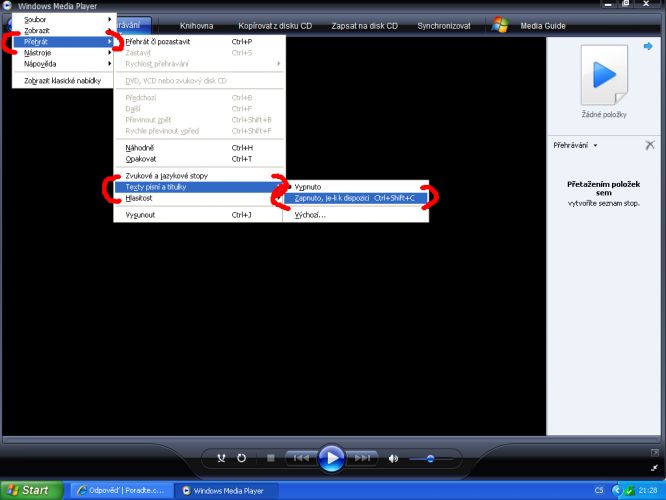Adjust the volume slider
The height and width of the screenshot is (500, 666).
point(431,459)
